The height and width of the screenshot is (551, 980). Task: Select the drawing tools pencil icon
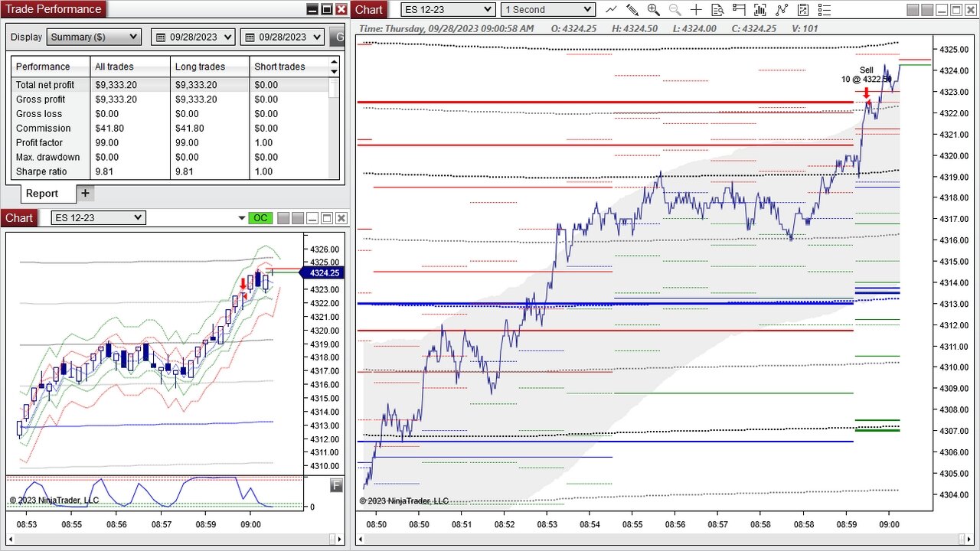[x=632, y=10]
